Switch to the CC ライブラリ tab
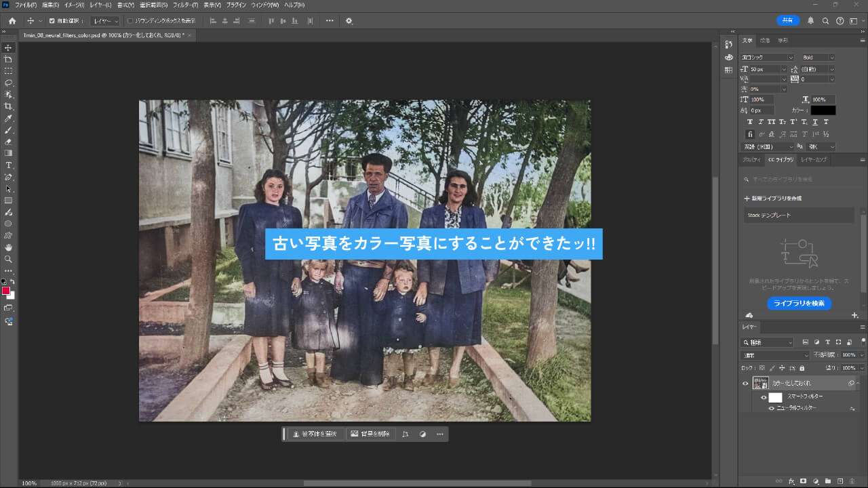This screenshot has height=488, width=868. coord(781,159)
